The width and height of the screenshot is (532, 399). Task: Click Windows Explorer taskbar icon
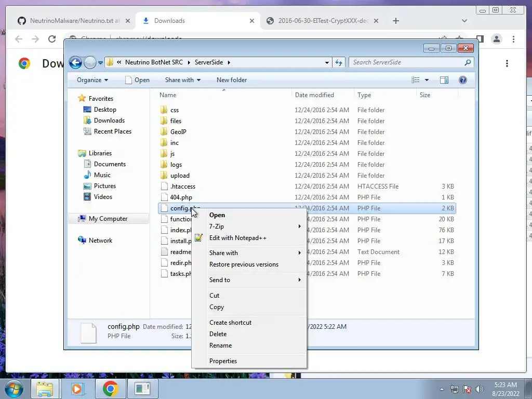coord(45,389)
